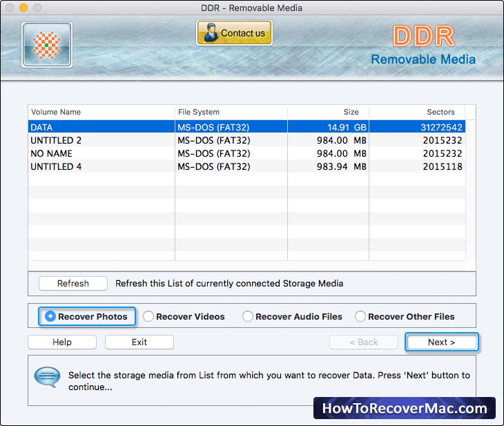
Task: Select the UNTITLED 4 volume
Action: [246, 166]
